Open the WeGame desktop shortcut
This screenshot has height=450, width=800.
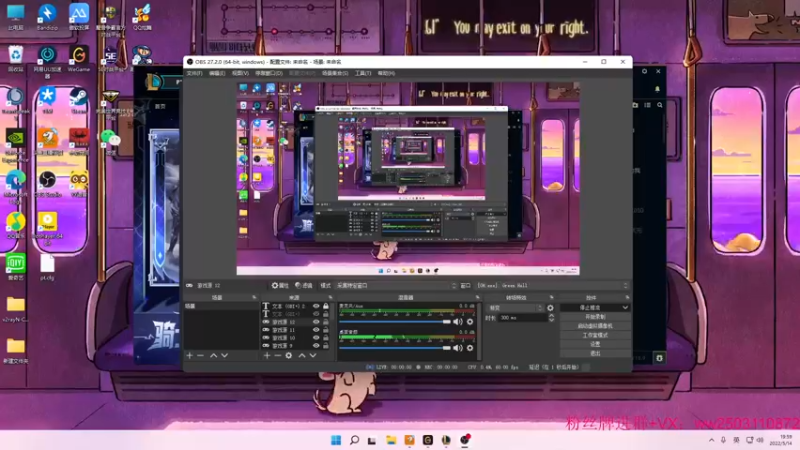click(79, 59)
